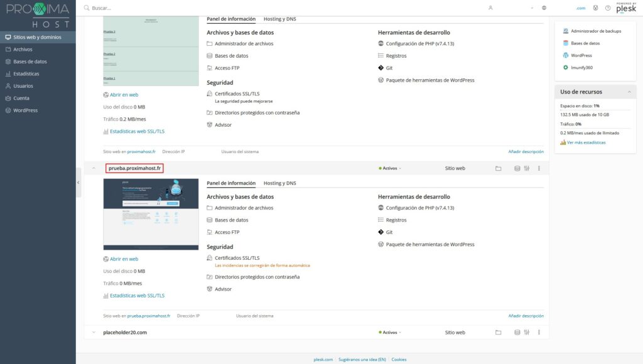643x364 pixels.
Task: Open Sitios web y dominios in sidebar
Action: pyautogui.click(x=37, y=37)
